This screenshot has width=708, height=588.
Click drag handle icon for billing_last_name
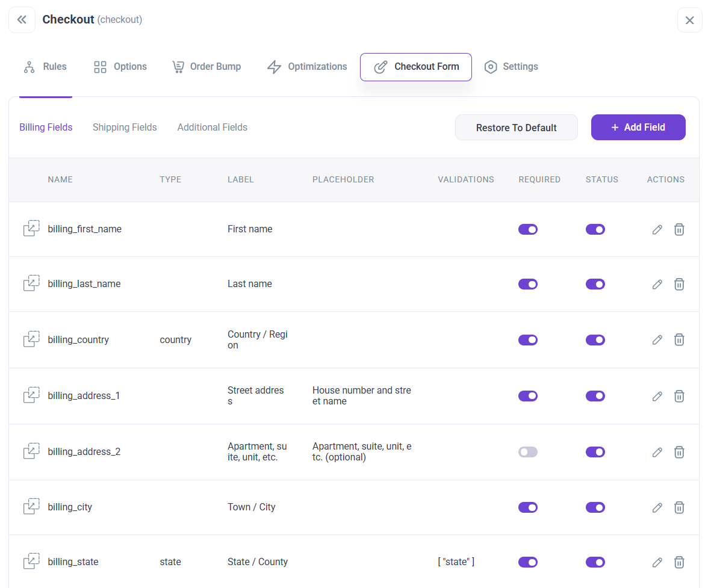point(31,283)
